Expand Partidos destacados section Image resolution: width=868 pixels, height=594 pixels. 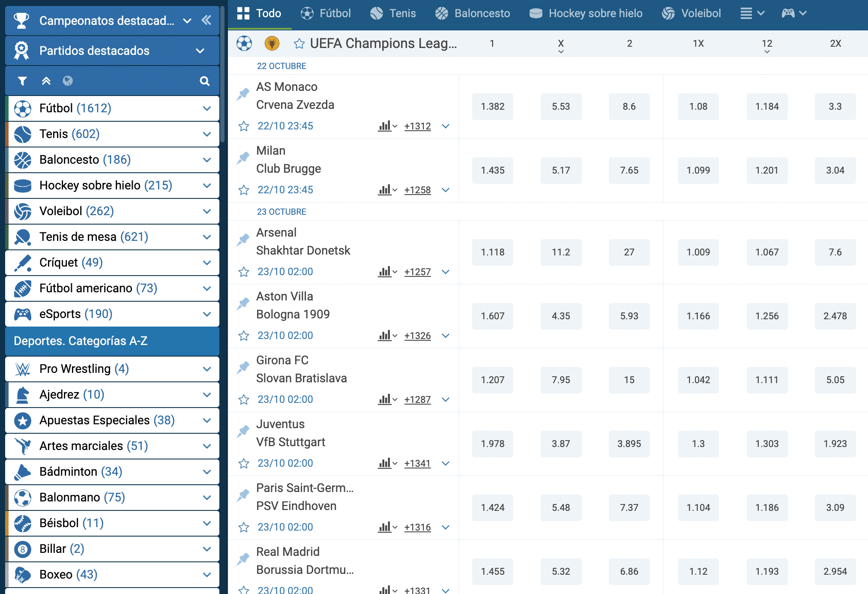200,51
